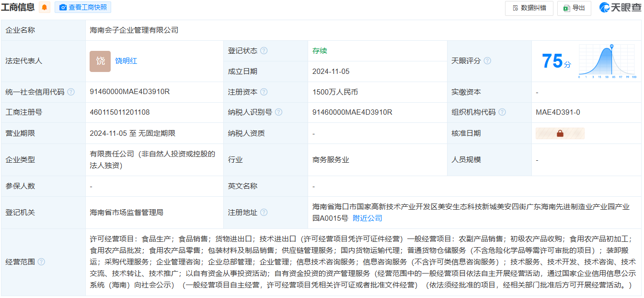Click the locked 核准日期 lock icon

(x=560, y=133)
